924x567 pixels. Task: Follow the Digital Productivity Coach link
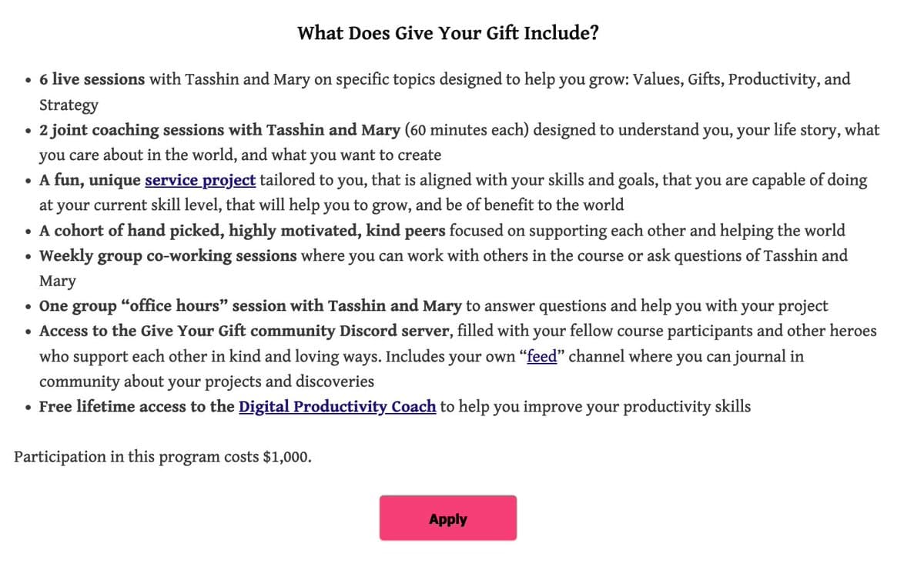pyautogui.click(x=337, y=406)
